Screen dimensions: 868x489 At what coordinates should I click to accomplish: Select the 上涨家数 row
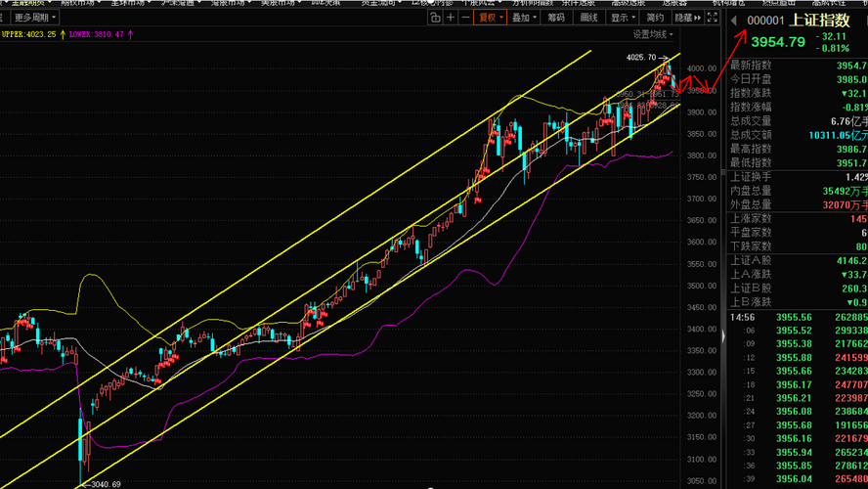click(798, 219)
